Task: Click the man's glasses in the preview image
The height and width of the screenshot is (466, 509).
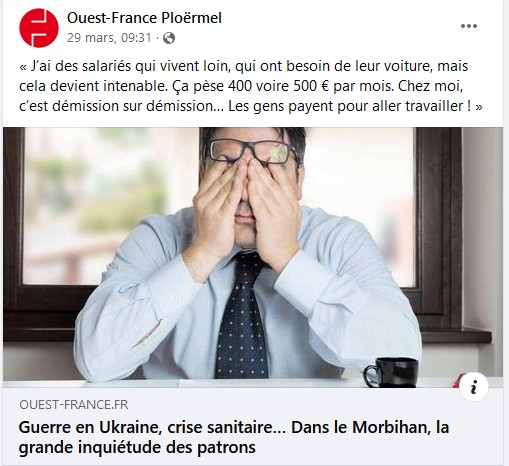Action: pos(253,152)
